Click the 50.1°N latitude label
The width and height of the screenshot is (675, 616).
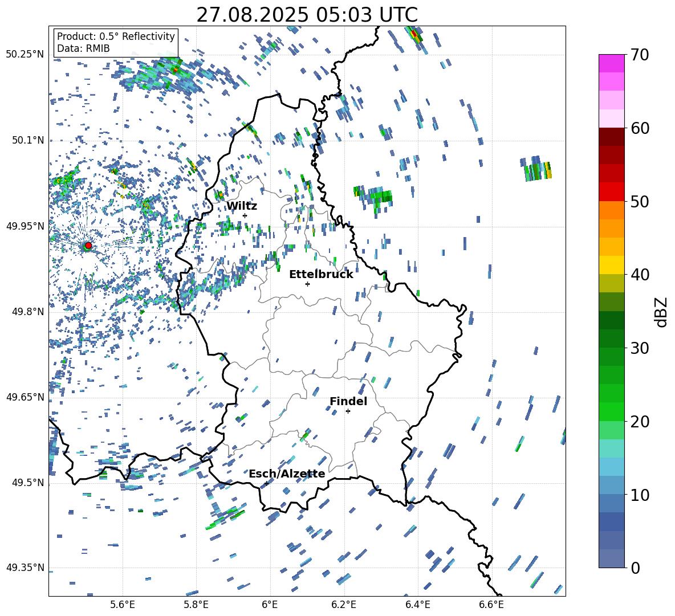[27, 140]
